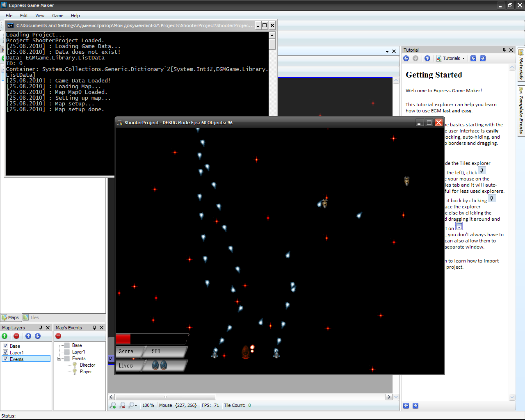Click the 100% zoom value in status bar
This screenshot has height=420, width=525.
(148, 405)
